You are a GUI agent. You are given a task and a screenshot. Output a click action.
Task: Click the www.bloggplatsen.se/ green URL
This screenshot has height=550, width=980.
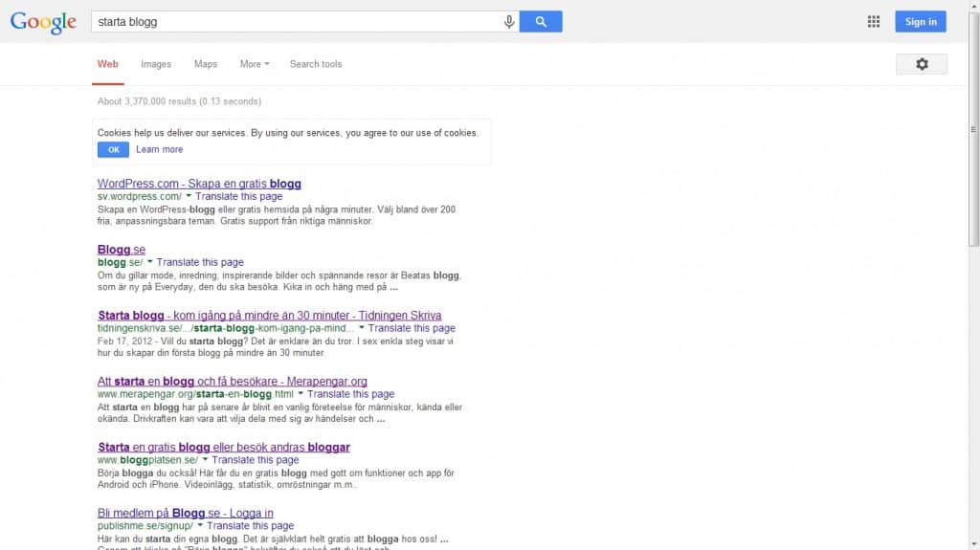click(x=147, y=460)
